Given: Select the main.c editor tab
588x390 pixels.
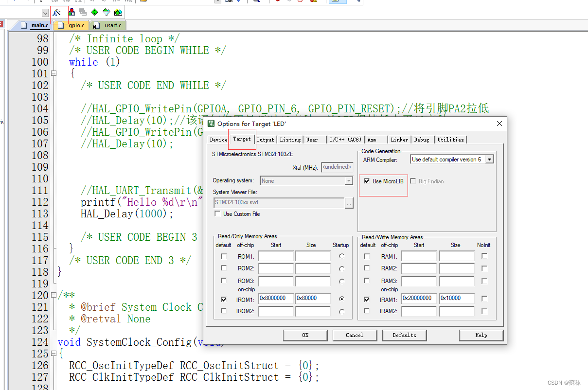Looking at the screenshot, I should tap(36, 25).
